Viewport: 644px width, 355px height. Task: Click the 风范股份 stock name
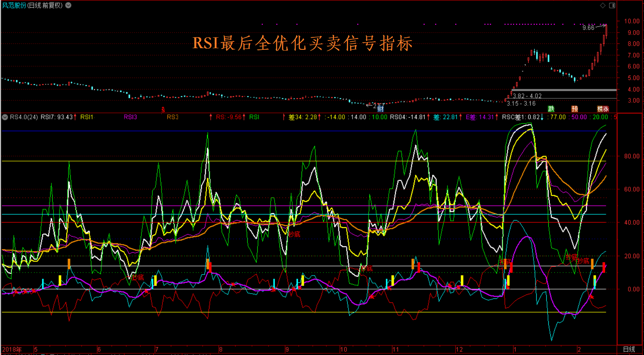tap(14, 5)
